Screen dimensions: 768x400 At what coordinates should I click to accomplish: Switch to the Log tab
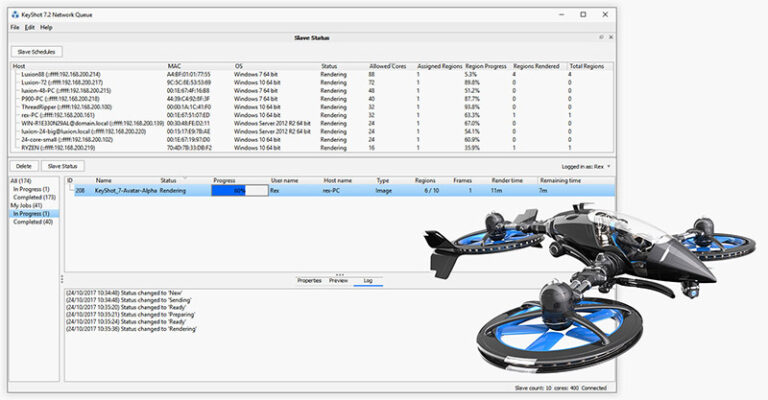pyautogui.click(x=368, y=281)
